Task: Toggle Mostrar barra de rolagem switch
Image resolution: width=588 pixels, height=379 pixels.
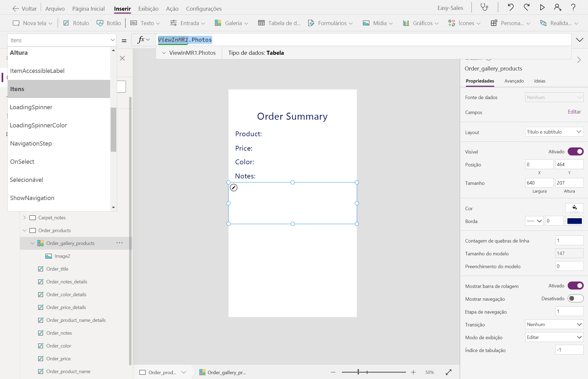Action: (575, 286)
